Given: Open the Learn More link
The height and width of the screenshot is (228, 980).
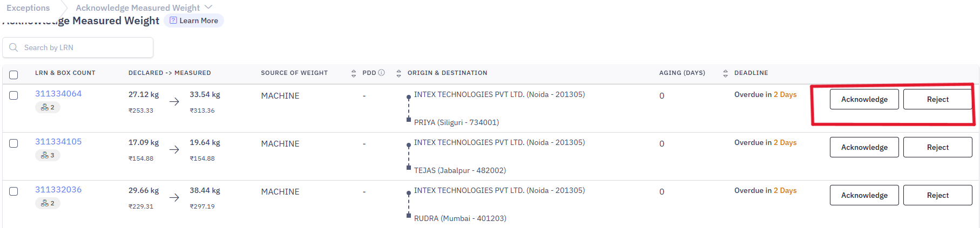Looking at the screenshot, I should point(194,20).
